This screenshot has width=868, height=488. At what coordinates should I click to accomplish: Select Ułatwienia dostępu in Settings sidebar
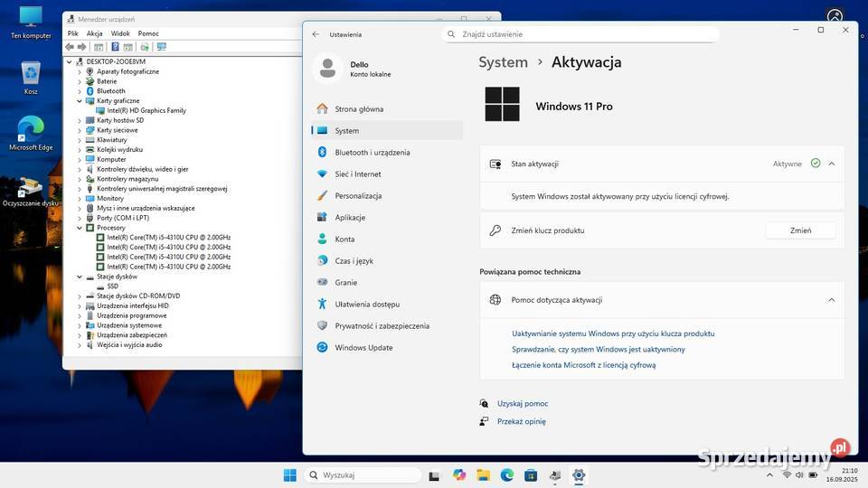point(386,304)
